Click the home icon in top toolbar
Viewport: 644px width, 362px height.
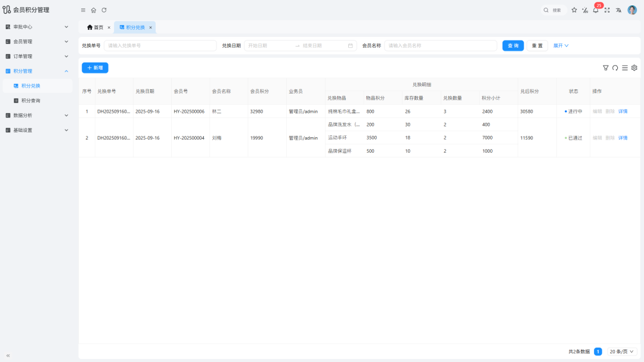point(94,10)
